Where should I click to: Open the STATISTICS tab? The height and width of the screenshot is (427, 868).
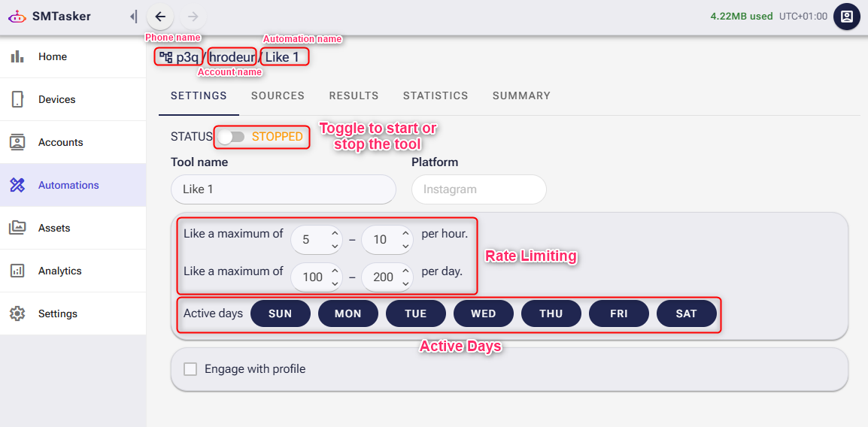tap(436, 95)
